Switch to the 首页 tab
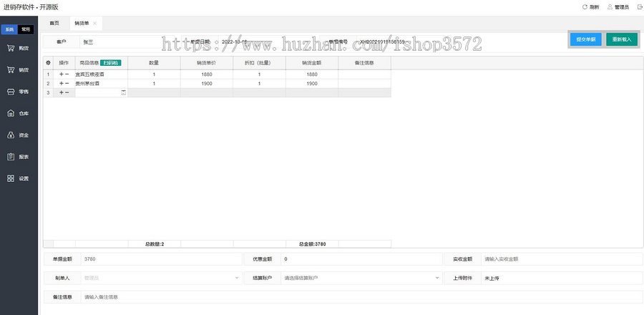The height and width of the screenshot is (315, 644). point(54,24)
